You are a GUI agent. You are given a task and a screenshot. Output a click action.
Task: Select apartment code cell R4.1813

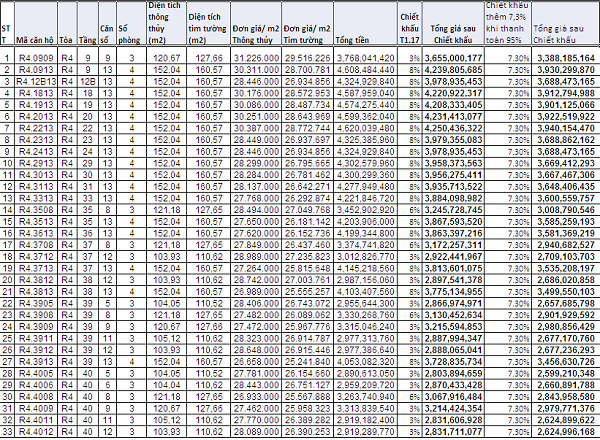click(36, 93)
